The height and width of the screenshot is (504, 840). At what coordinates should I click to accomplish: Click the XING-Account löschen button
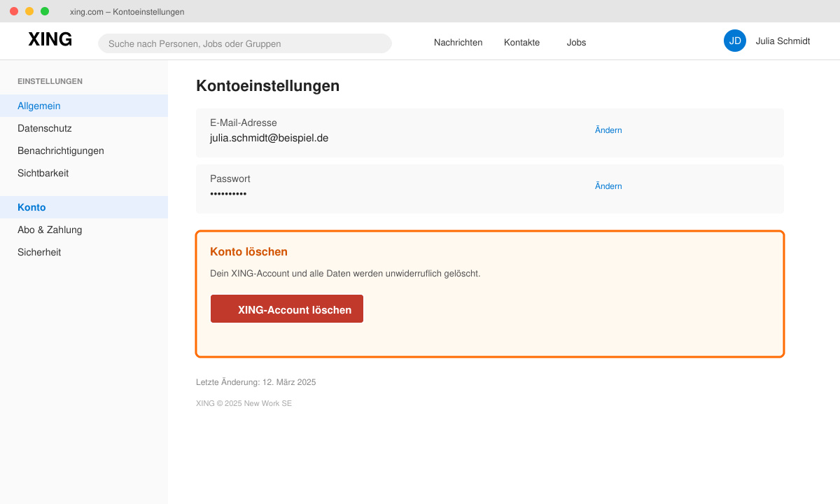pos(287,309)
